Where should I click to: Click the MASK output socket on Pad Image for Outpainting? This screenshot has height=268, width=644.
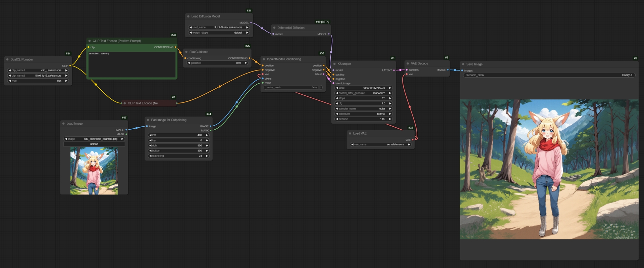coord(211,130)
